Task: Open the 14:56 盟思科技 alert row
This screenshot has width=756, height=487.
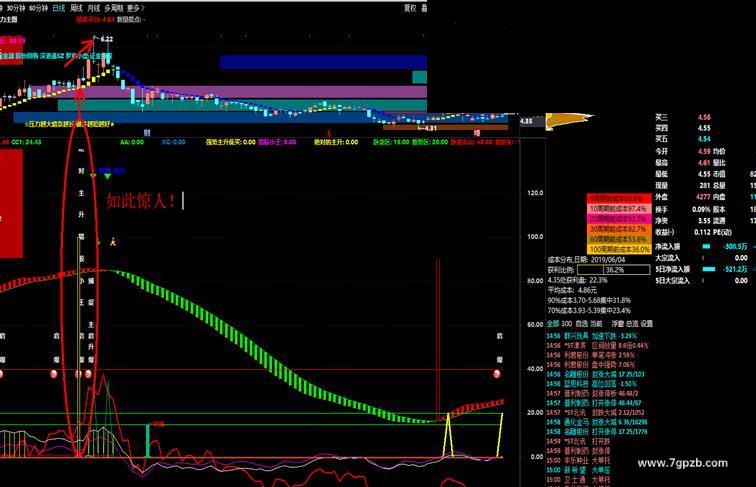Action: coord(592,384)
